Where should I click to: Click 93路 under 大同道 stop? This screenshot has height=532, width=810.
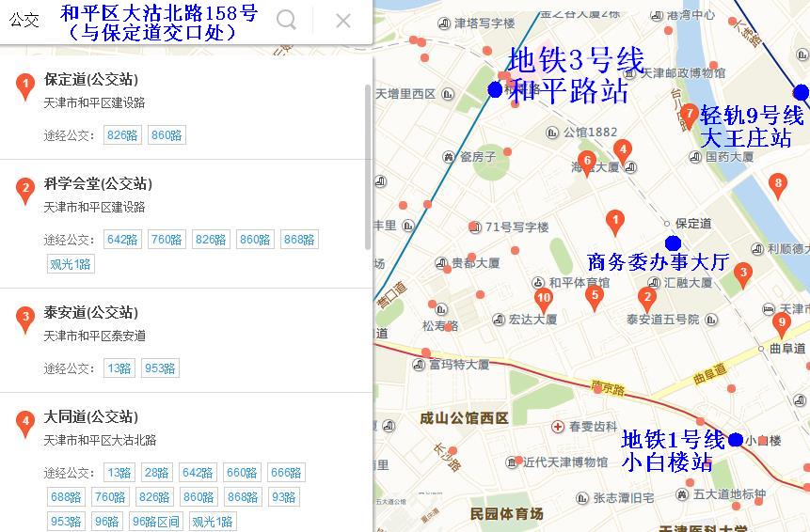(283, 497)
